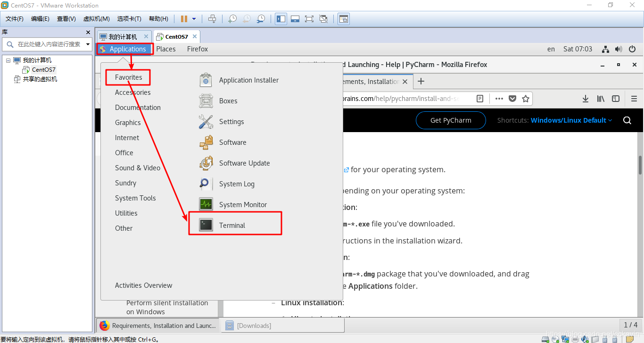The width and height of the screenshot is (644, 343).
Task: Open a new Firefox tab with plus
Action: (x=421, y=81)
